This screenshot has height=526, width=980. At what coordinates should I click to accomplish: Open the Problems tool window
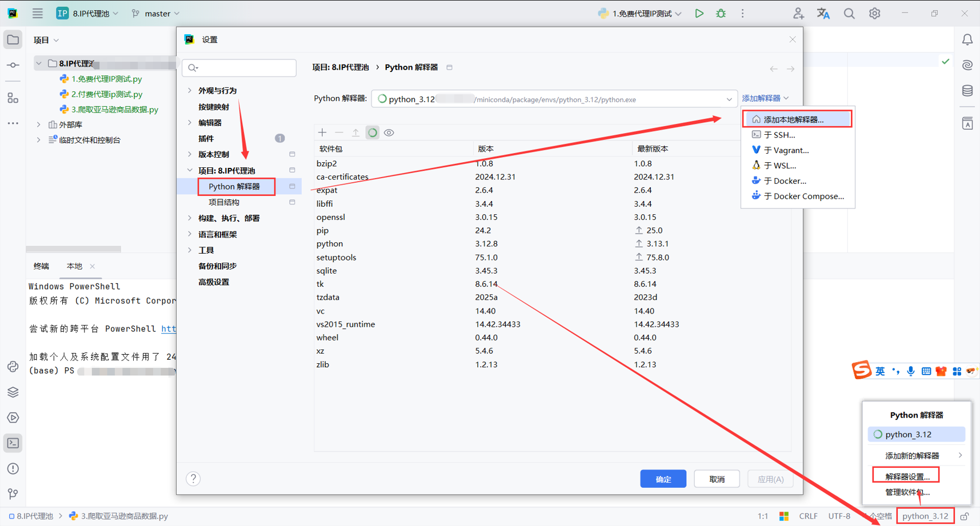coord(13,468)
